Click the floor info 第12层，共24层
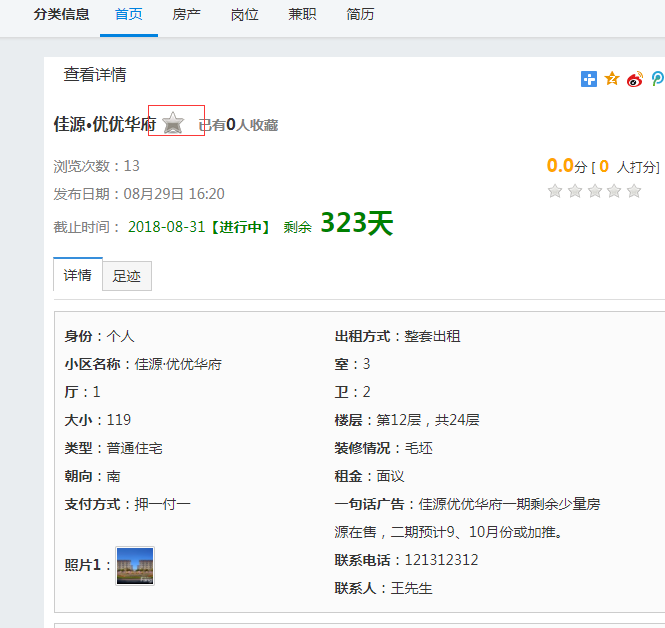This screenshot has height=628, width=665. click(x=428, y=420)
